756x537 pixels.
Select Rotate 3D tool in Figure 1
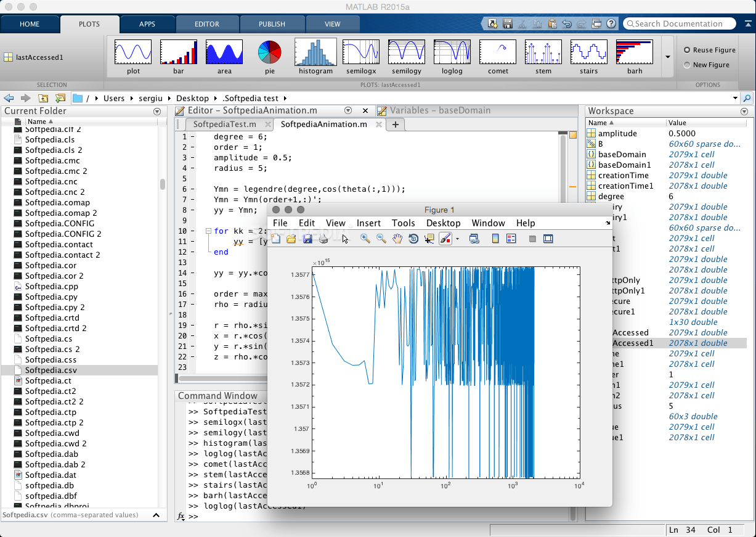pyautogui.click(x=413, y=239)
